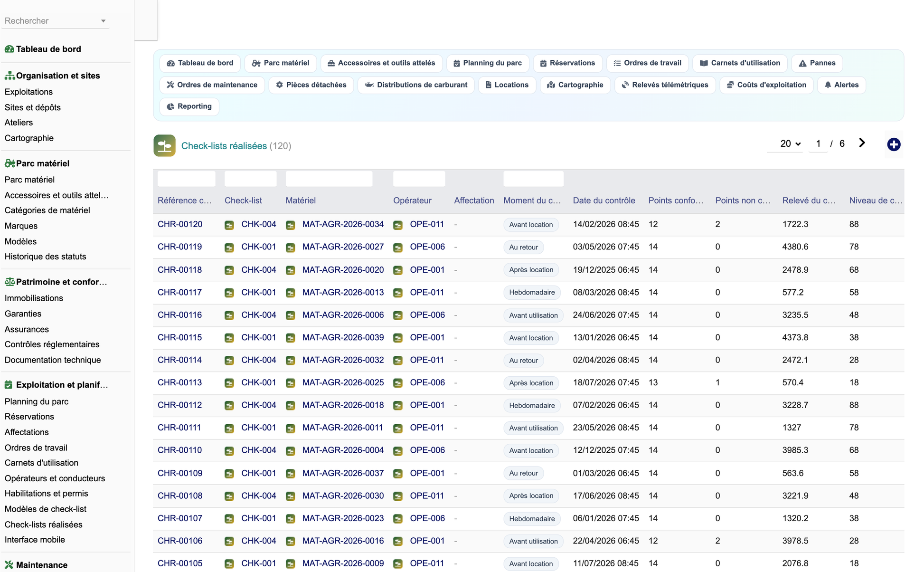Click check-list icon in CHR-00114 row
The image size is (924, 572).
click(x=229, y=361)
